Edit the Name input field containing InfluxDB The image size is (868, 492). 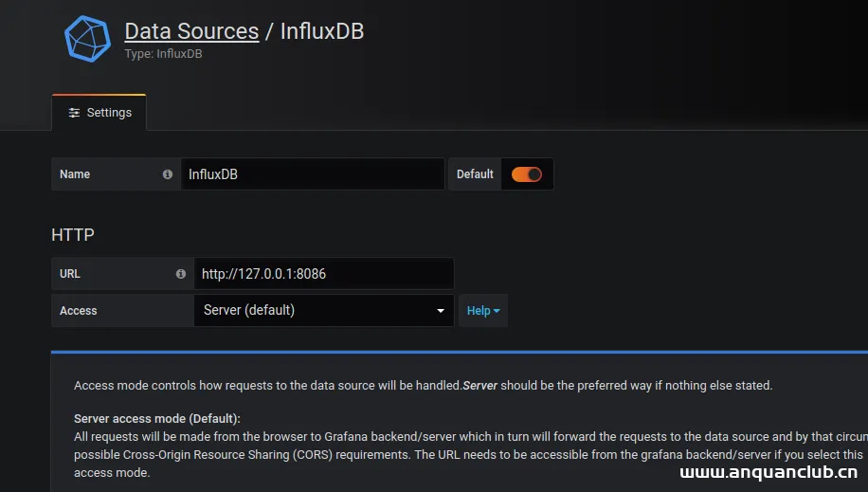(312, 174)
